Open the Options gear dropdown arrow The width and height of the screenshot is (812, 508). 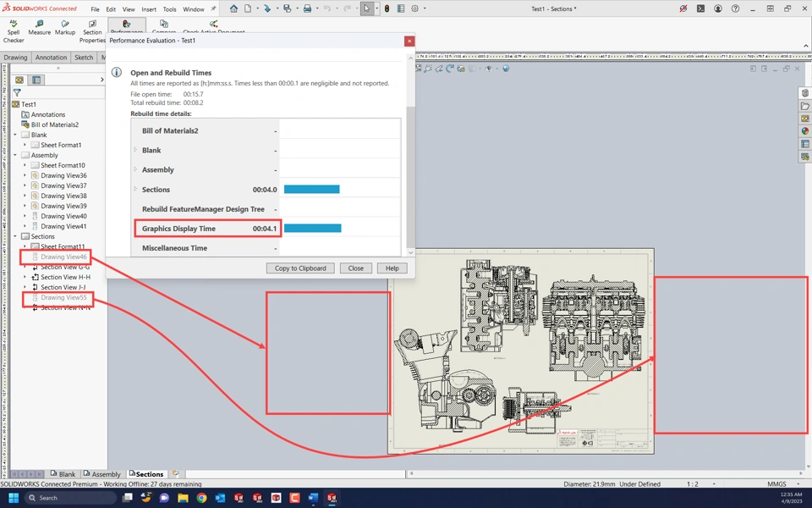pos(425,8)
